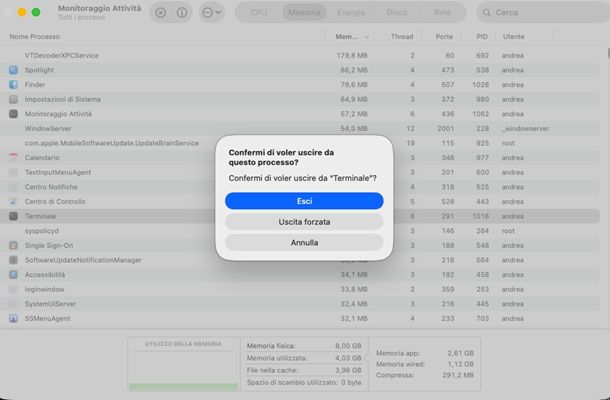
Task: Sort by the Nome Processo column header
Action: tap(35, 37)
